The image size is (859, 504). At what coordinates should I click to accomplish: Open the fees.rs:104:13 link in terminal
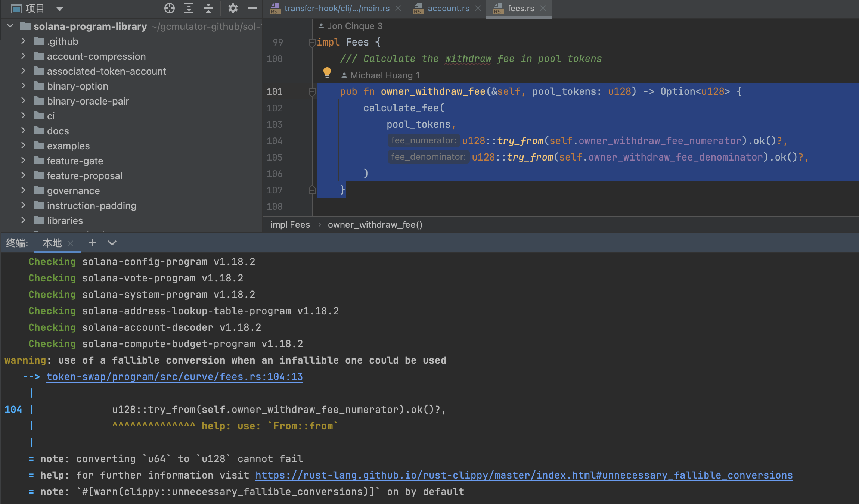(174, 377)
